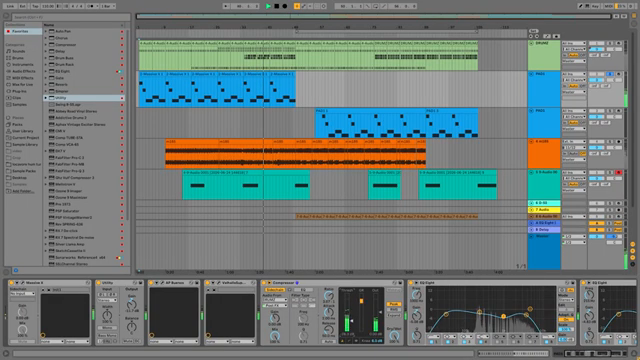Open Audio Effects category in browser
The image size is (640, 360).
pos(23,71)
